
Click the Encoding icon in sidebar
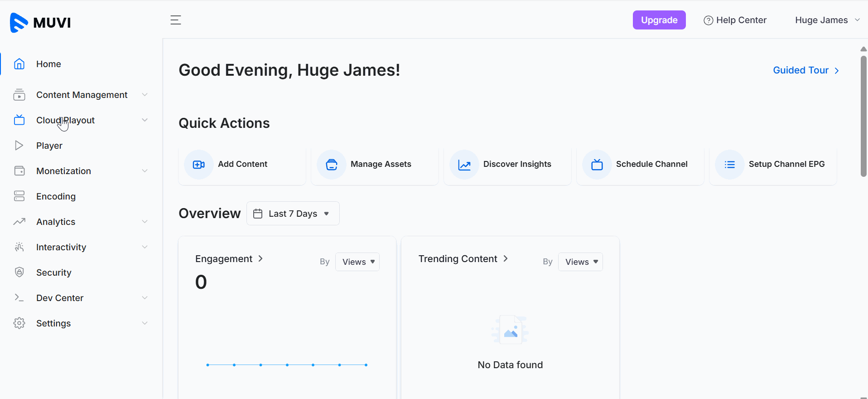click(19, 196)
